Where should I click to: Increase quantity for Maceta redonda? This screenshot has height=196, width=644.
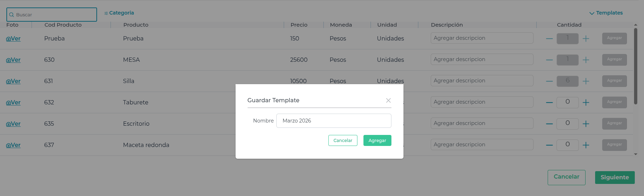[x=586, y=145]
